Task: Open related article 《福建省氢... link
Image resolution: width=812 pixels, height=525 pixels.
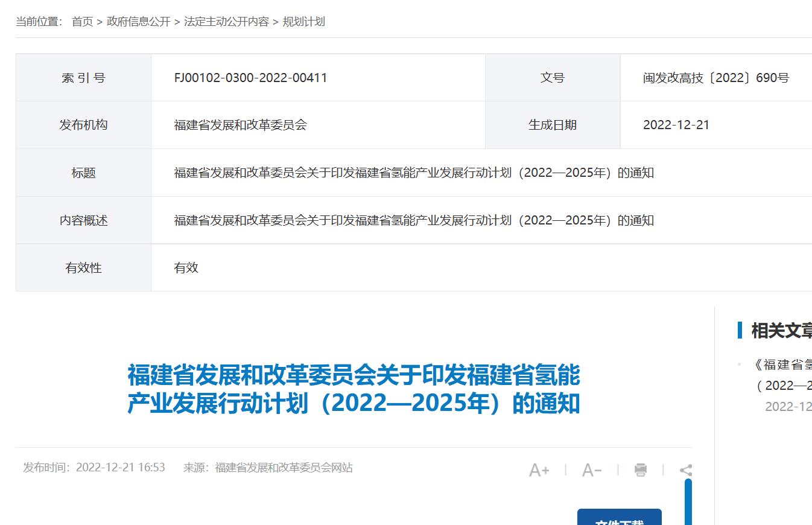Action: pyautogui.click(x=782, y=364)
